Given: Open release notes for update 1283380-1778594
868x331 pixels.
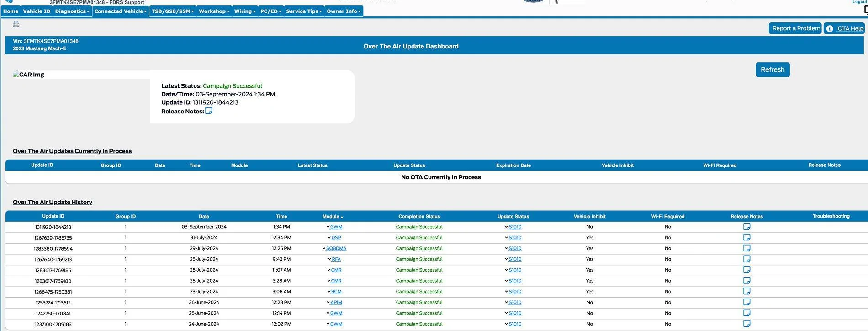Looking at the screenshot, I should [747, 248].
